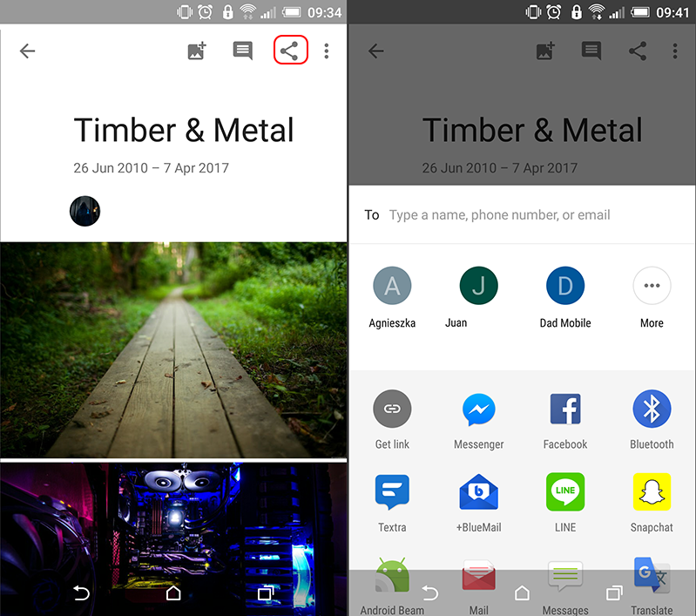Tap recent apps button on left screen
Screen dimensions: 696x616
(266, 592)
